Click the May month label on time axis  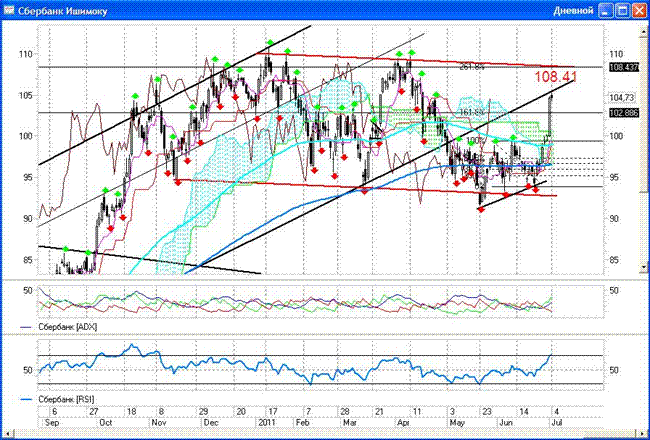click(x=456, y=422)
